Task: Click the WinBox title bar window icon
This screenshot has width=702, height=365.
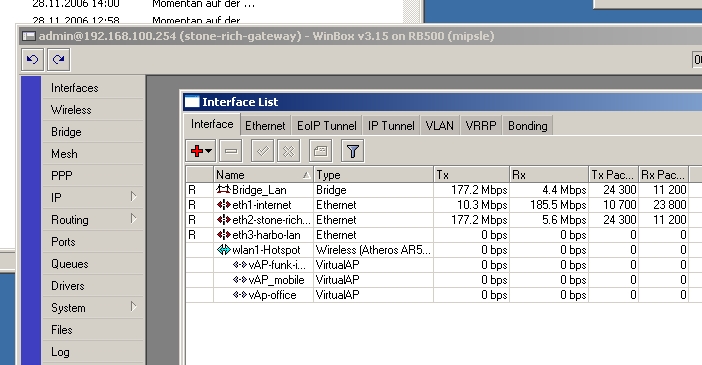Action: 29,36
